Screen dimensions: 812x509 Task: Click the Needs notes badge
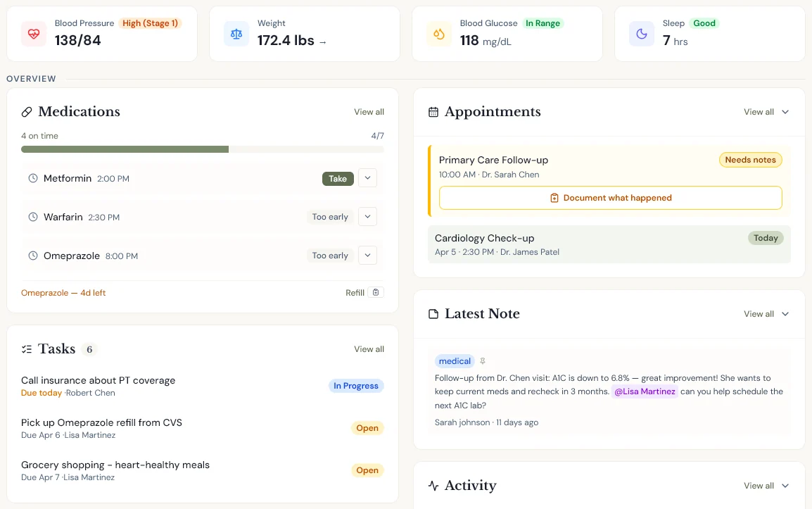(750, 160)
